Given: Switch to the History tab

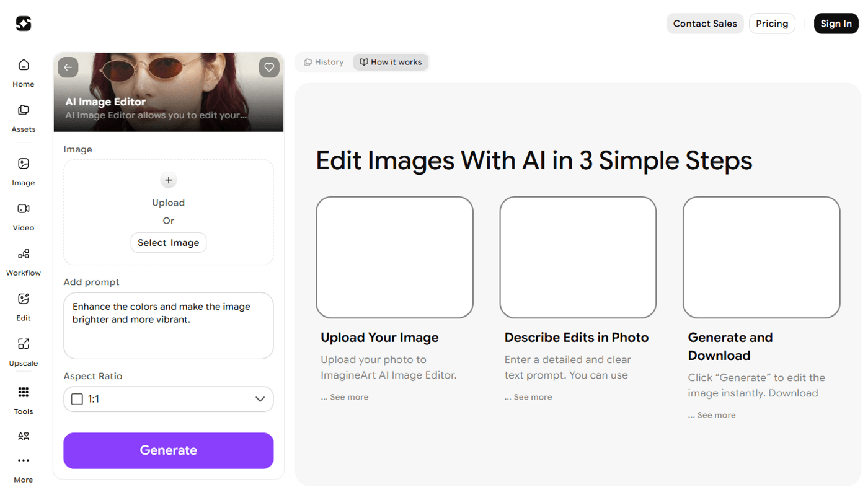Looking at the screenshot, I should click(x=324, y=62).
